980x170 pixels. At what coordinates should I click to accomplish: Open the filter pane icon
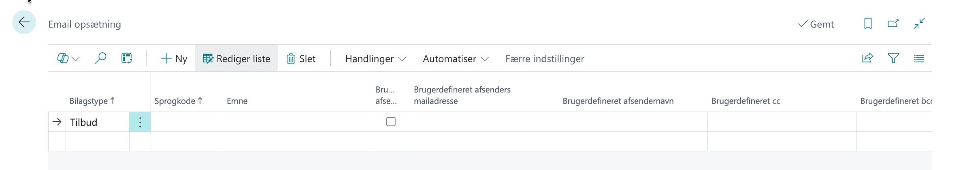pyautogui.click(x=893, y=58)
